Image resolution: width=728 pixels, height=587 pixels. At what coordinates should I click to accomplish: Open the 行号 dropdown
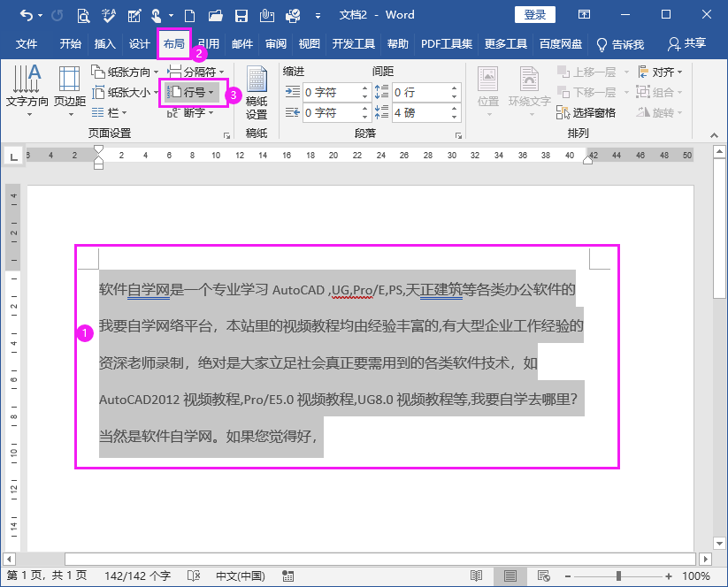pyautogui.click(x=193, y=94)
